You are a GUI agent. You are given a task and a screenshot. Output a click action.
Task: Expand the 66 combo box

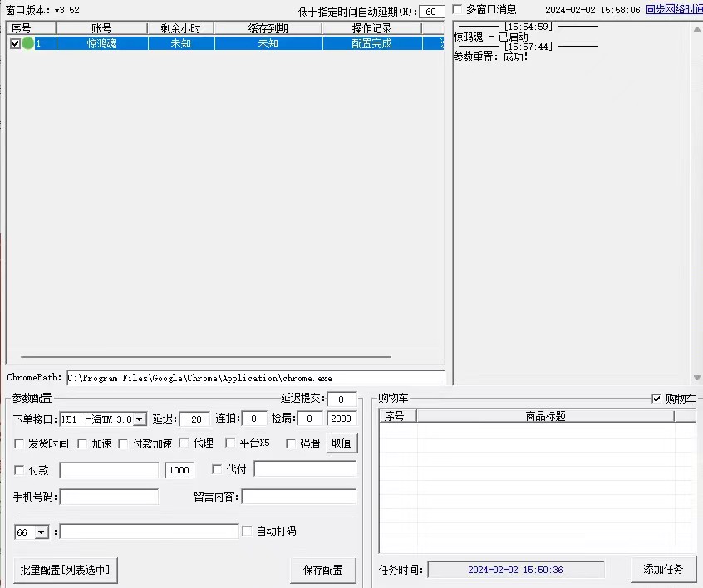pos(42,532)
